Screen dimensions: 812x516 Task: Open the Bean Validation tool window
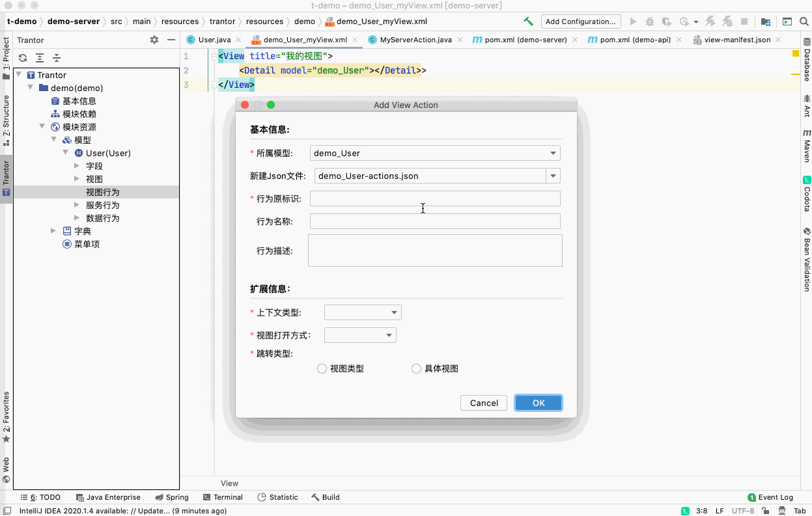tap(806, 259)
